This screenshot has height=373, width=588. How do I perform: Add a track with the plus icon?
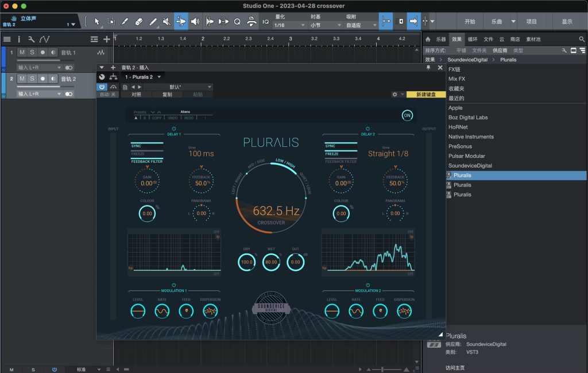[107, 39]
